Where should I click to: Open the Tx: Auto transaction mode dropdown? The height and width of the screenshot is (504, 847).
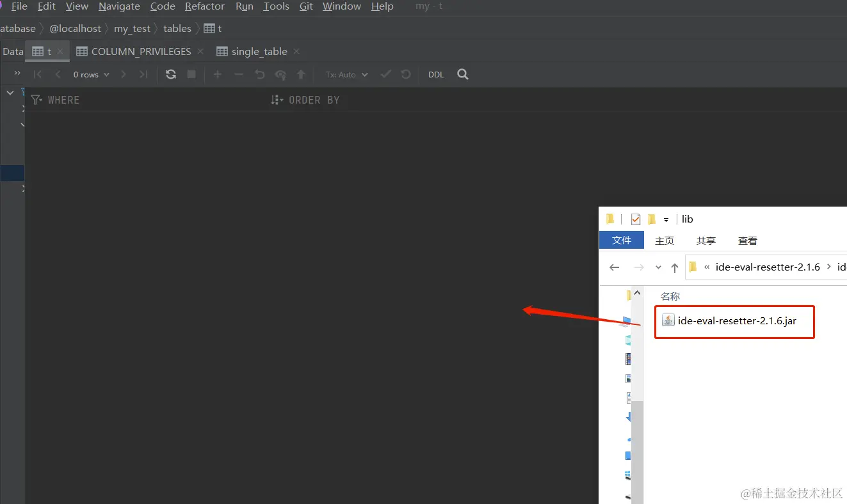pyautogui.click(x=347, y=75)
